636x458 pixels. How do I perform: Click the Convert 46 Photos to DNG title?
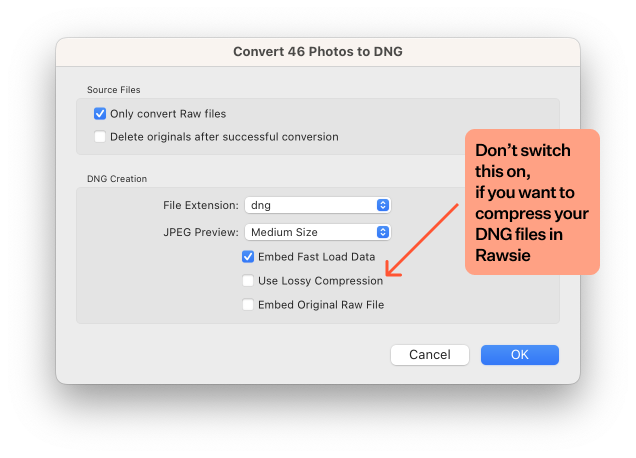(x=318, y=52)
